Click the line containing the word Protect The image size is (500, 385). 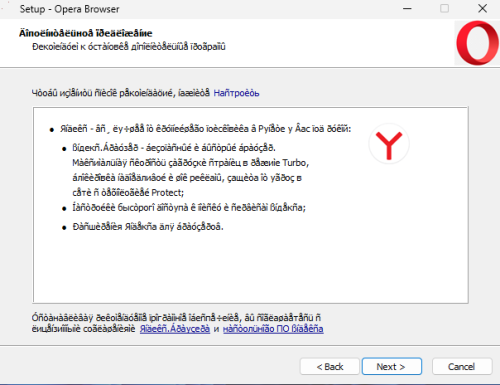tap(128, 192)
